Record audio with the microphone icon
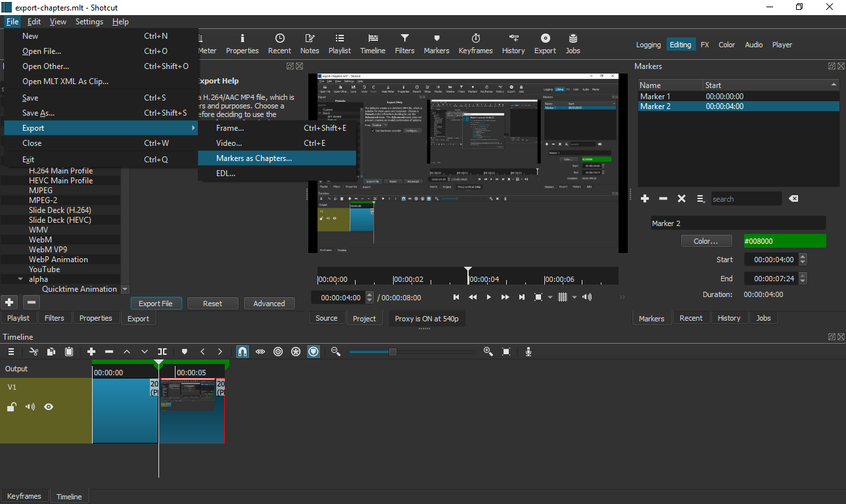 [x=528, y=352]
